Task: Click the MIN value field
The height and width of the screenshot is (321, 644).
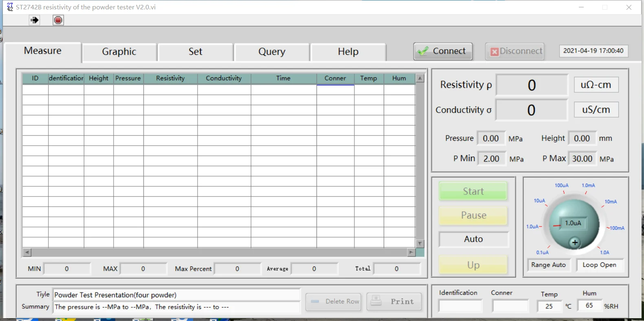Action: 67,269
